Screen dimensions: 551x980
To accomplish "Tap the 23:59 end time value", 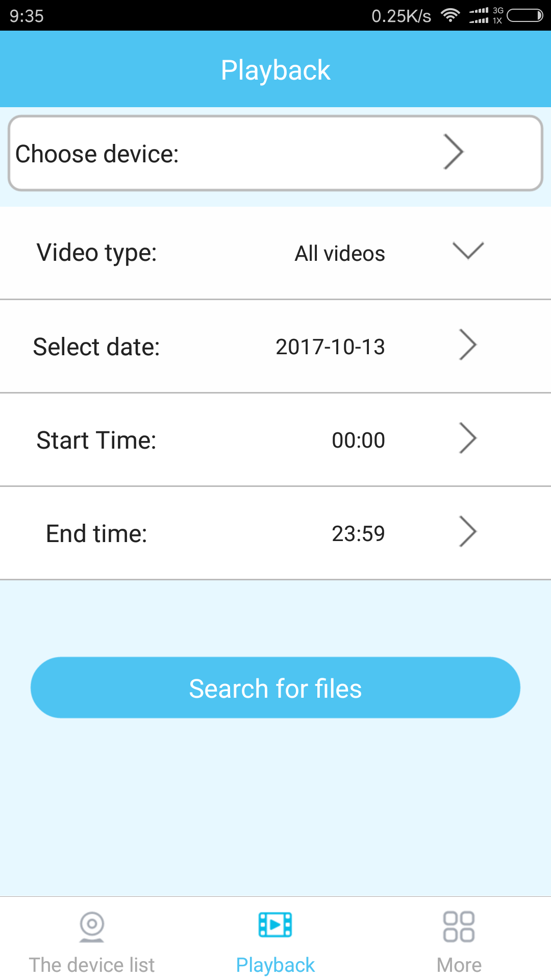I will tap(358, 534).
